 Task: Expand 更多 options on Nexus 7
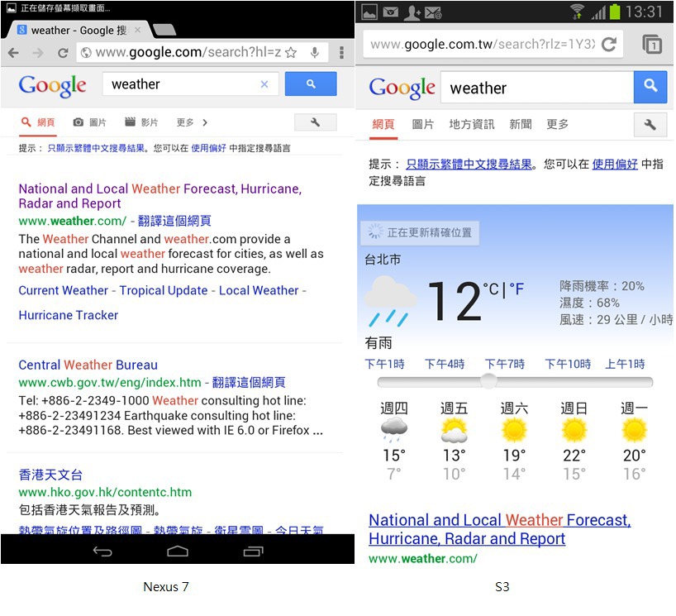point(192,122)
